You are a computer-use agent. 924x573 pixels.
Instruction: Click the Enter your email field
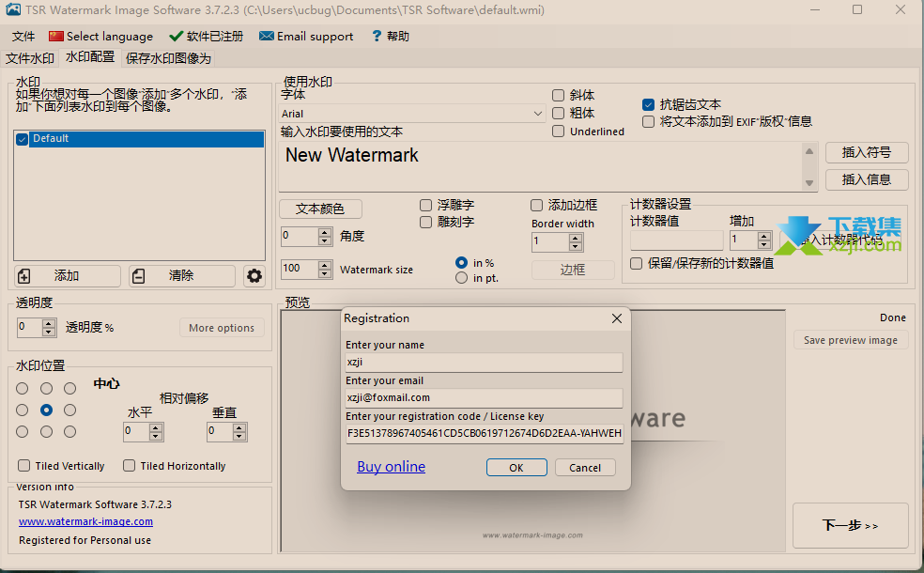484,398
